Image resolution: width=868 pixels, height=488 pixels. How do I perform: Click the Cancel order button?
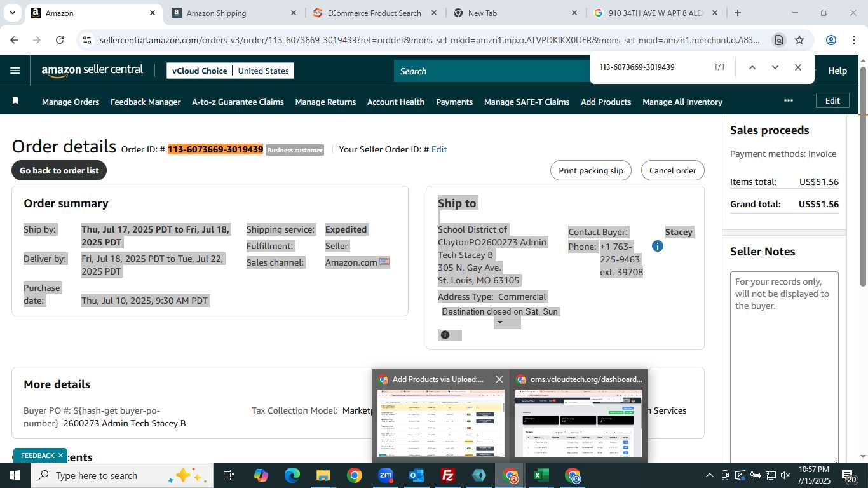click(x=673, y=170)
